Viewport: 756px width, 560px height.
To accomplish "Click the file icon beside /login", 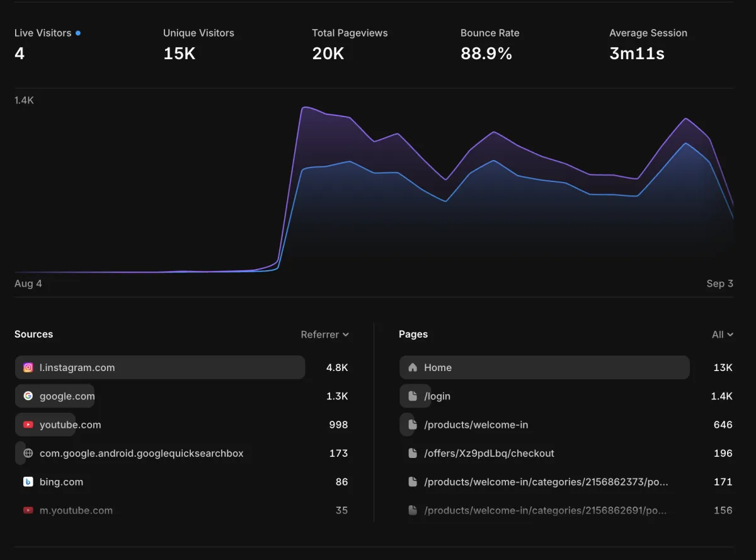I will pos(413,396).
